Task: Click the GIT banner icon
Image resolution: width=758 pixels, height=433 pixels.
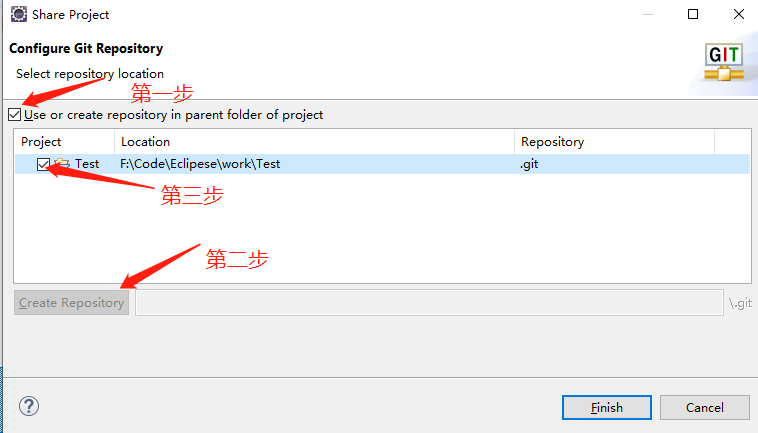Action: click(x=723, y=62)
